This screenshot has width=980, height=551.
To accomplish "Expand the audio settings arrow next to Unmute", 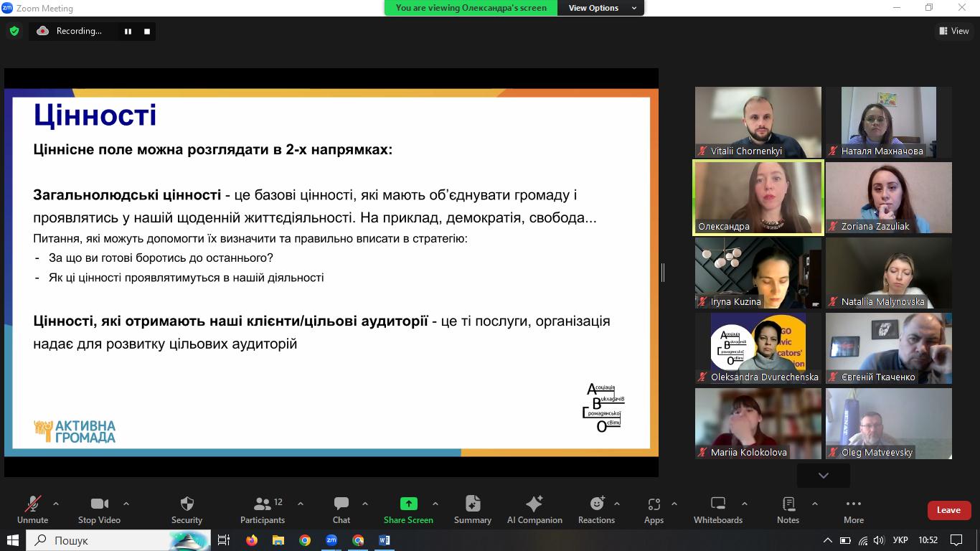I will [x=56, y=504].
